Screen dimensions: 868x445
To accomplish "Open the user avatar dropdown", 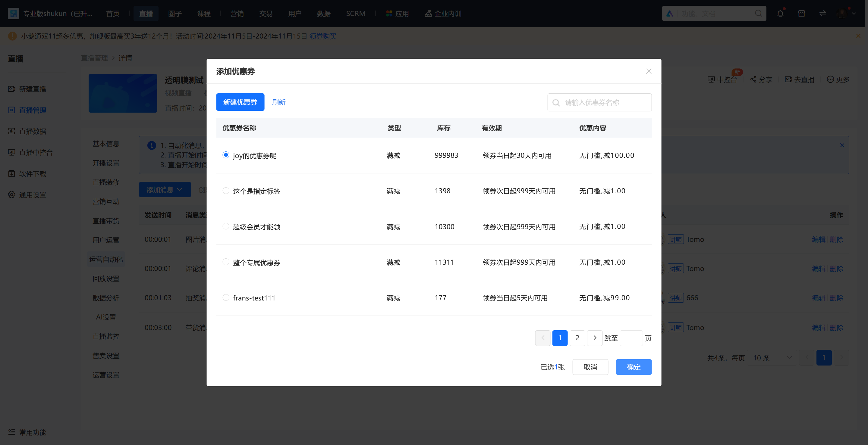I will 846,14.
